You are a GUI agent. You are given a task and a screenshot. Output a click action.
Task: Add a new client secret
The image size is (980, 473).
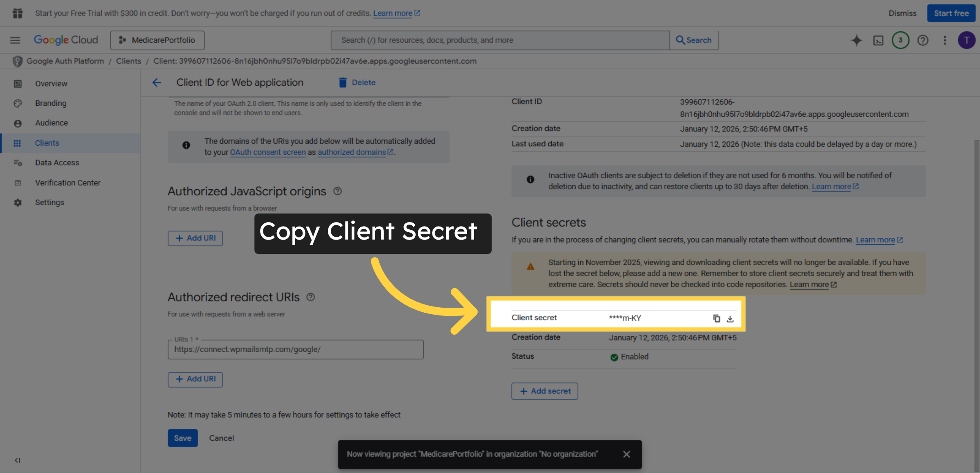(544, 391)
